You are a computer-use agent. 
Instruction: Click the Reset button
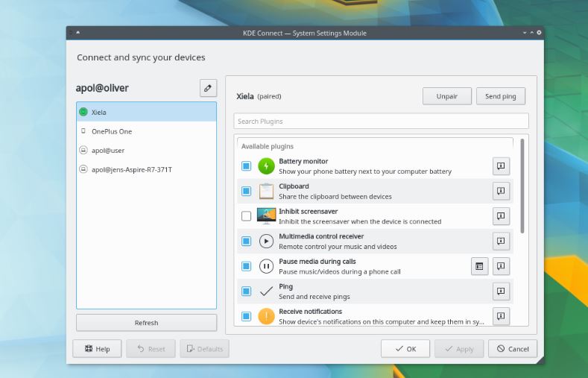151,349
